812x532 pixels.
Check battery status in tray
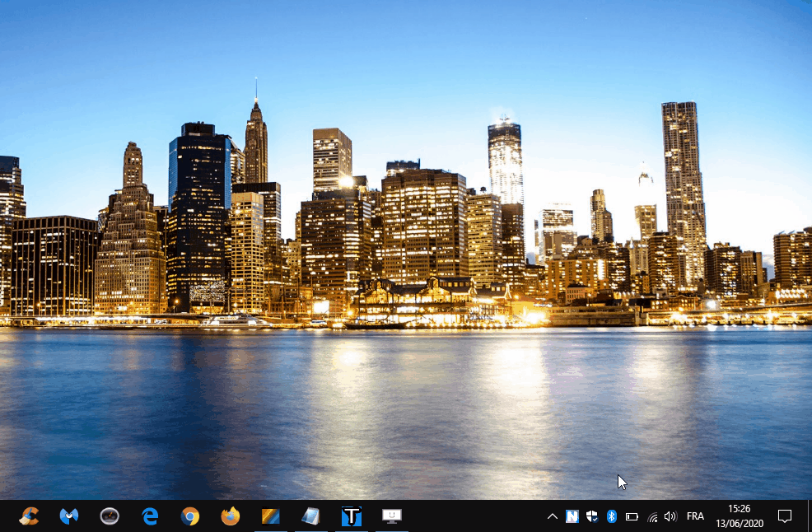coord(632,516)
